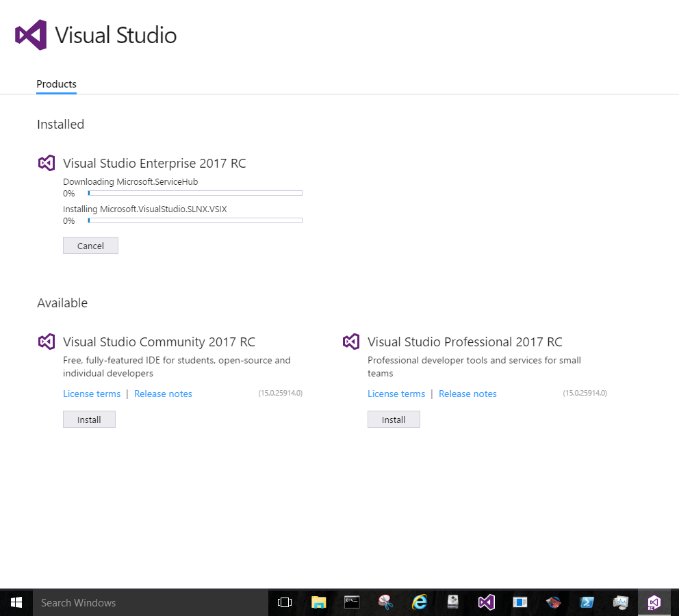Click the Visual Studio Enterprise 2017 RC product icon
Screen dimensions: 679x616
(x=47, y=163)
